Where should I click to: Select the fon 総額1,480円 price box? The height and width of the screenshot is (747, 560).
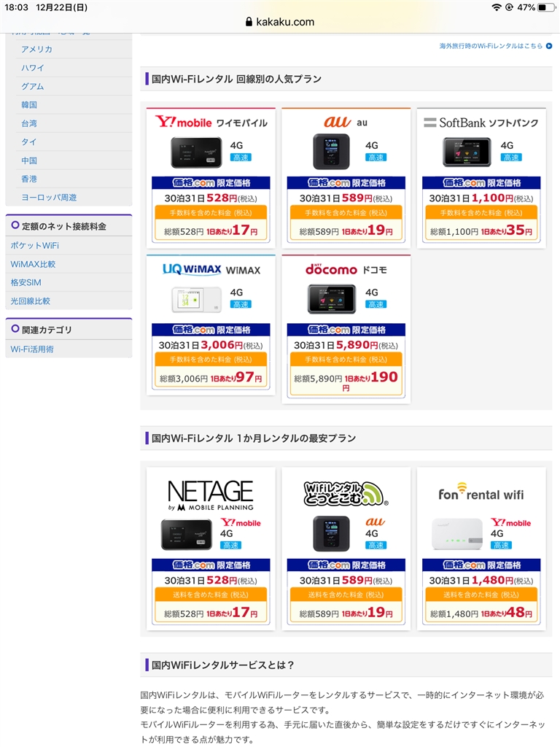click(x=481, y=614)
